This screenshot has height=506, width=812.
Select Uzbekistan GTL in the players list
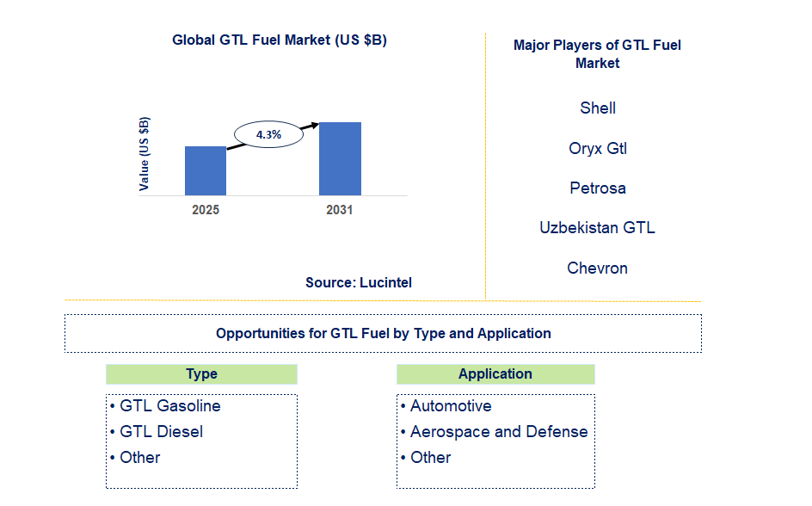pyautogui.click(x=597, y=228)
